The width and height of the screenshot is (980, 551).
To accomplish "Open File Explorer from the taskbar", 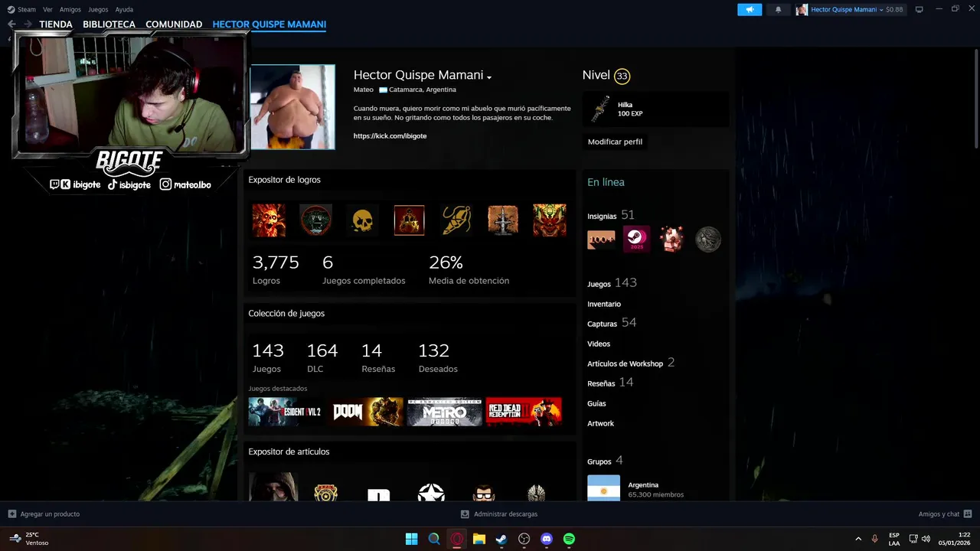I will pos(479,539).
